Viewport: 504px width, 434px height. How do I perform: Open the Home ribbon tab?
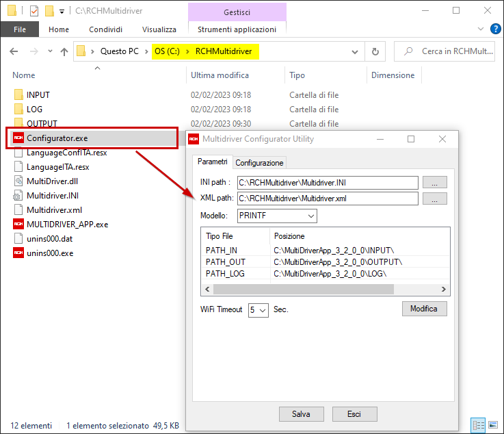[x=59, y=29]
